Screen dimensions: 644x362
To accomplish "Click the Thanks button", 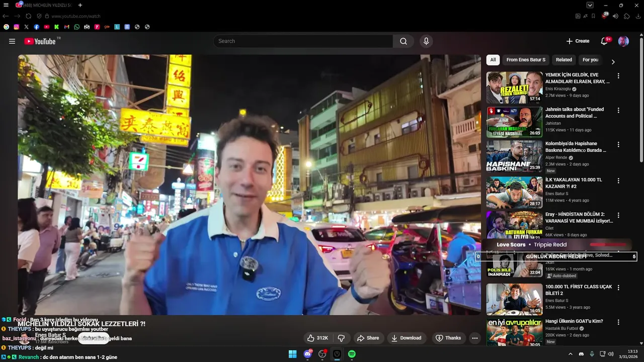I will (x=448, y=338).
